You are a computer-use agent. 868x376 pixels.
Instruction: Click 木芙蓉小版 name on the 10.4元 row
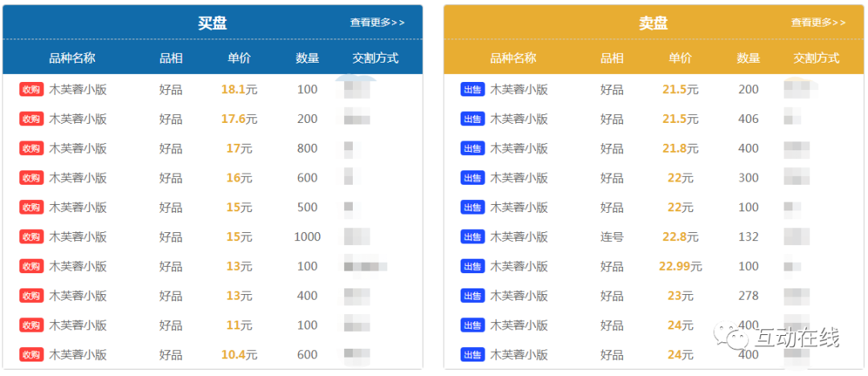click(x=78, y=354)
